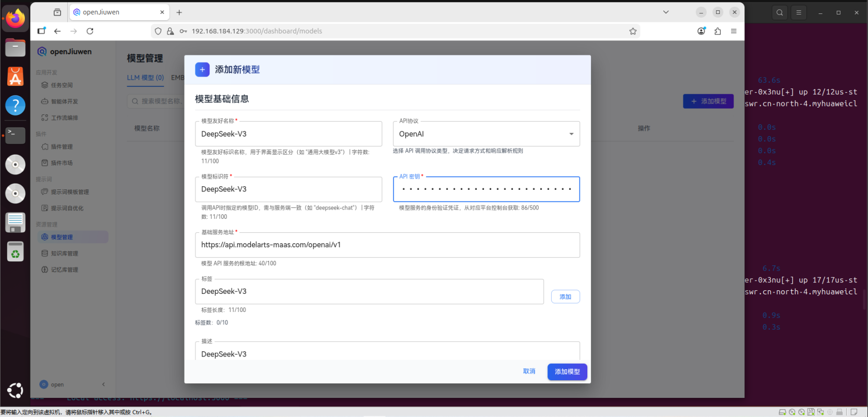Click the VM network adapter status icon
The image size is (868, 417).
tap(820, 412)
